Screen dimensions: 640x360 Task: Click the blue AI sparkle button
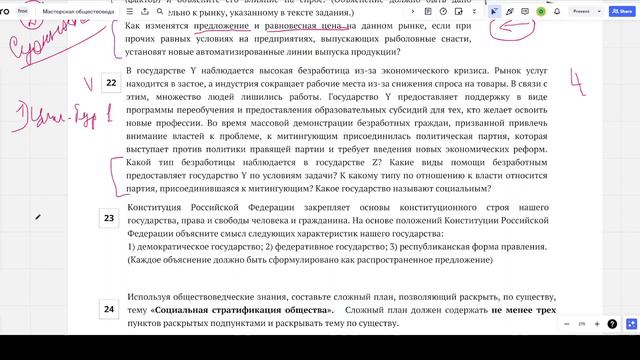(631, 324)
